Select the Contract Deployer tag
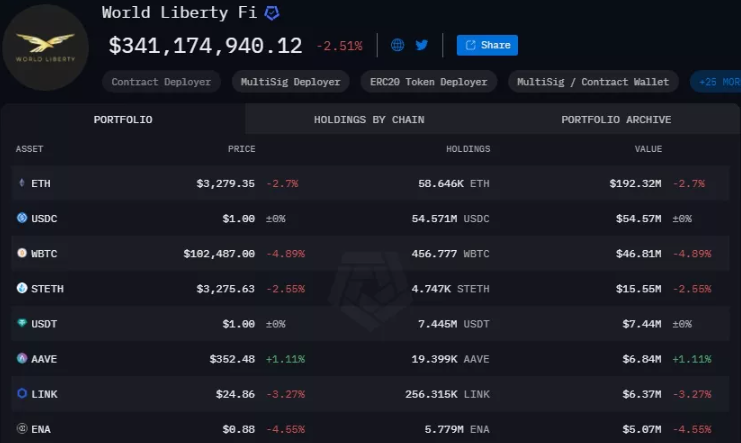Image resolution: width=741 pixels, height=443 pixels. pos(161,82)
